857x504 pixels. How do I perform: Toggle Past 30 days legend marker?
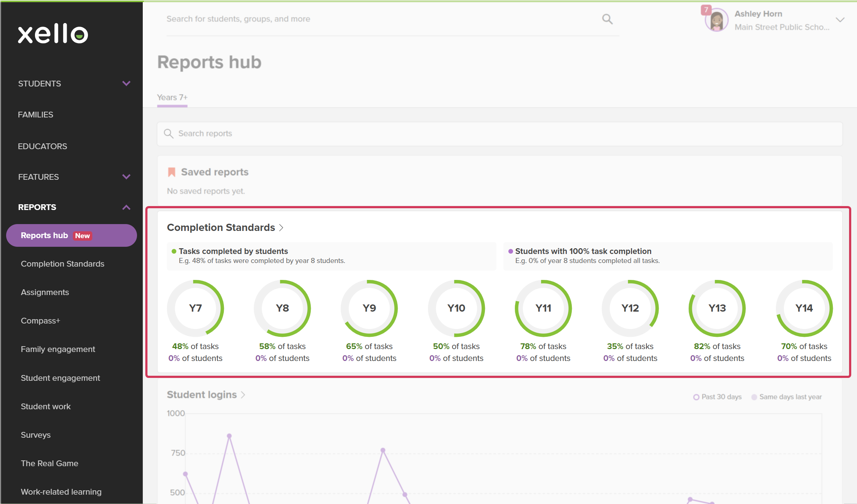696,397
